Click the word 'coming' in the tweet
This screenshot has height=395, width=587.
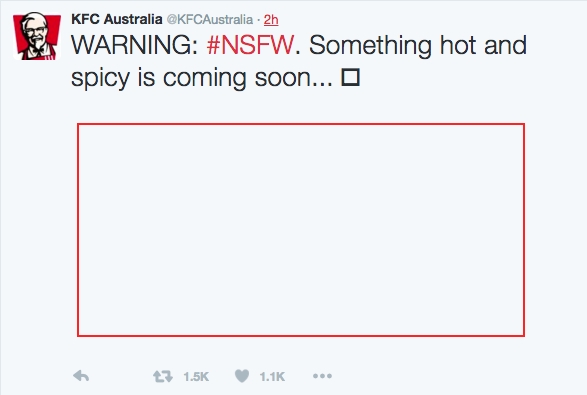[x=204, y=79]
